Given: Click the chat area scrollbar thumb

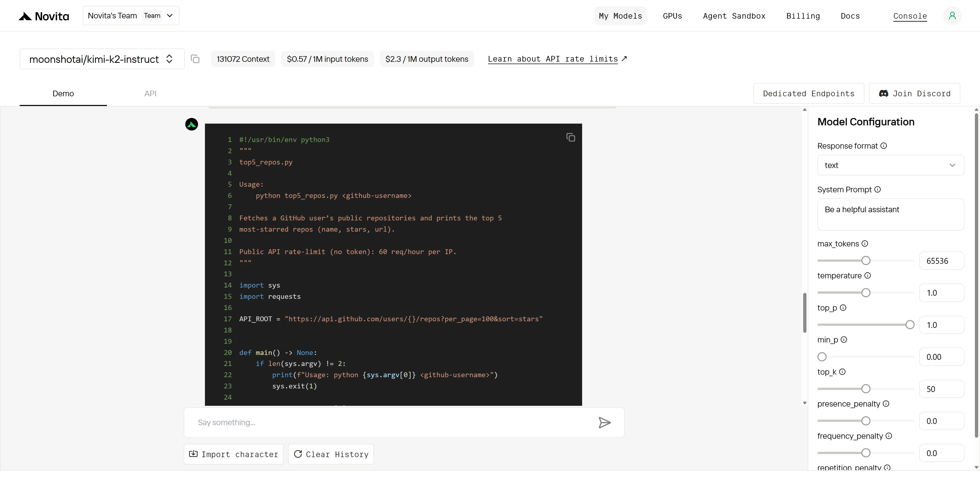Looking at the screenshot, I should pyautogui.click(x=805, y=313).
